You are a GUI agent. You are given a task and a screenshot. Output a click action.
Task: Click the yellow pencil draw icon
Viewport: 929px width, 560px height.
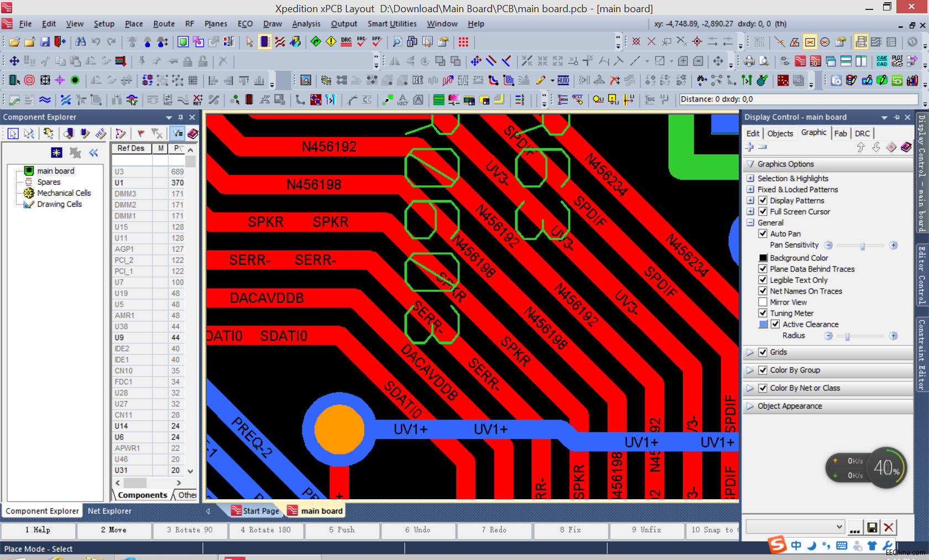541,81
